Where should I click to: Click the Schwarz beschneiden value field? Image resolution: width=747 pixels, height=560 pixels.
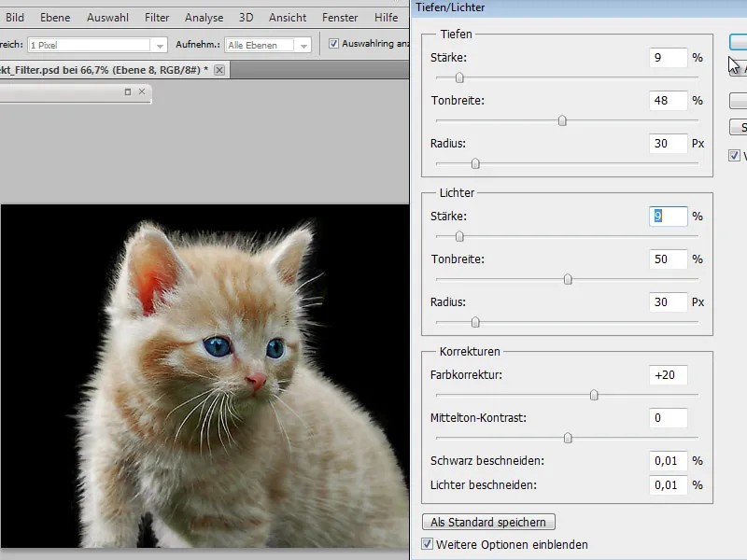[x=668, y=460]
